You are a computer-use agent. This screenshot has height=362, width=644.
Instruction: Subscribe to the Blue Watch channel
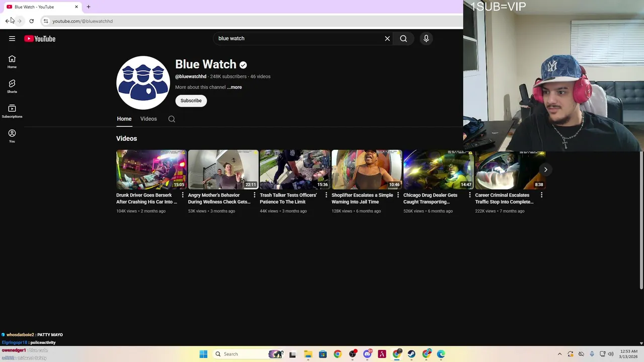(x=191, y=101)
